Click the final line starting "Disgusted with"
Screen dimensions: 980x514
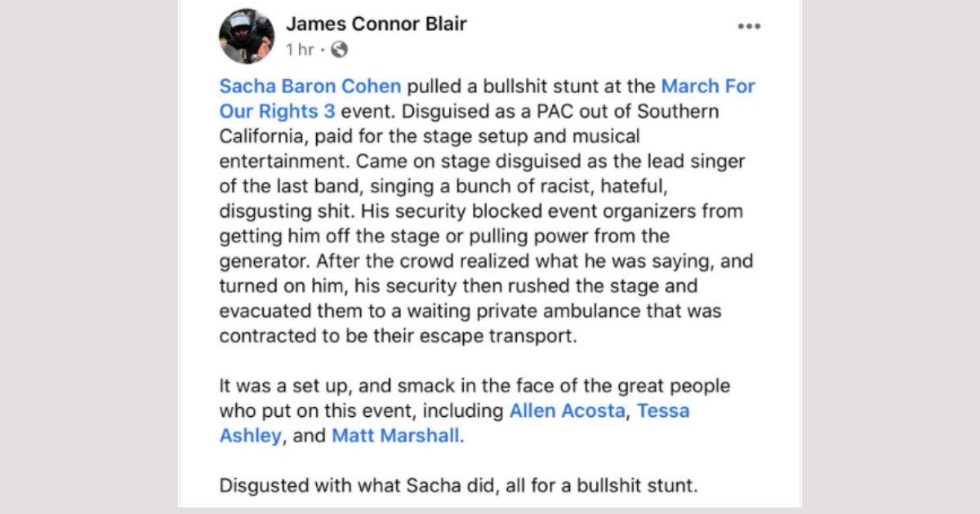[x=458, y=486]
